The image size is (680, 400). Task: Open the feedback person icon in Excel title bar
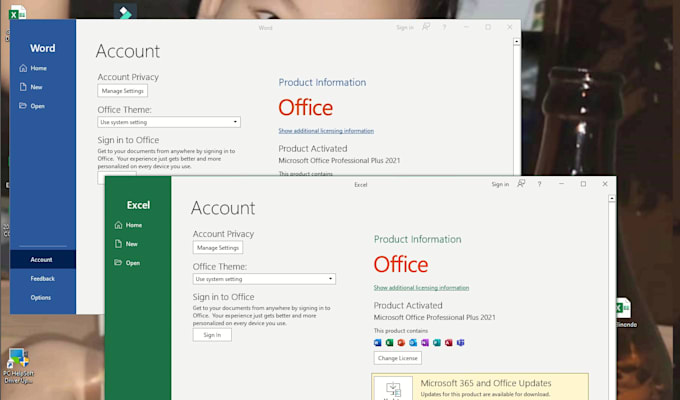(521, 184)
